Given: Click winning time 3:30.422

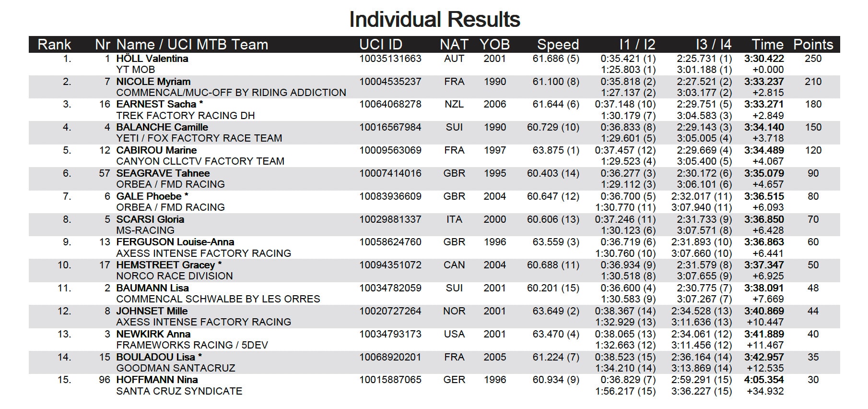Looking at the screenshot, I should (764, 59).
